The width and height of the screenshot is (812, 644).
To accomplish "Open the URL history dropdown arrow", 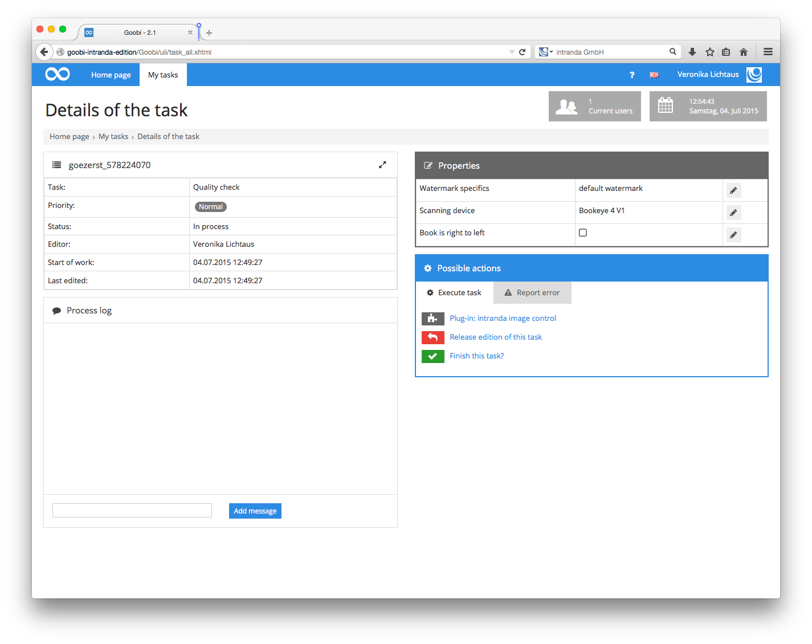I will [512, 52].
